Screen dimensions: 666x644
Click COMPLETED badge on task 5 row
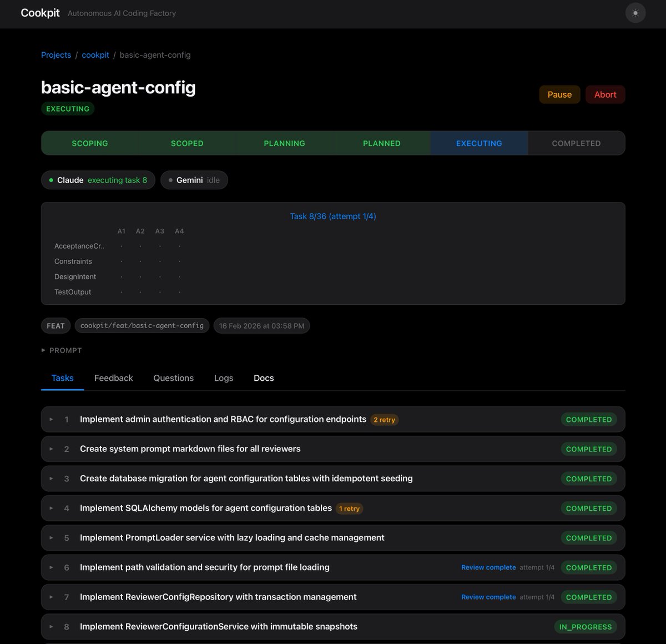589,538
